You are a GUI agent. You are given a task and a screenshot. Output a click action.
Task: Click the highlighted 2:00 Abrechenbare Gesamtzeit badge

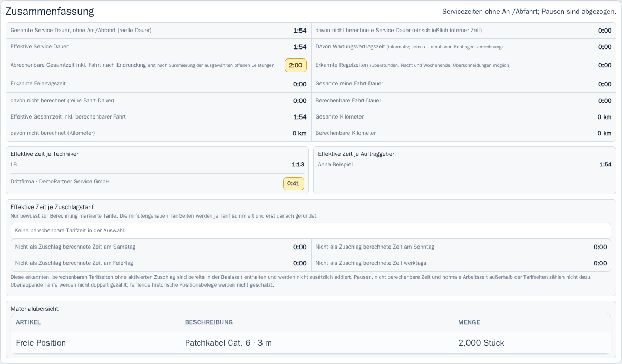(296, 65)
